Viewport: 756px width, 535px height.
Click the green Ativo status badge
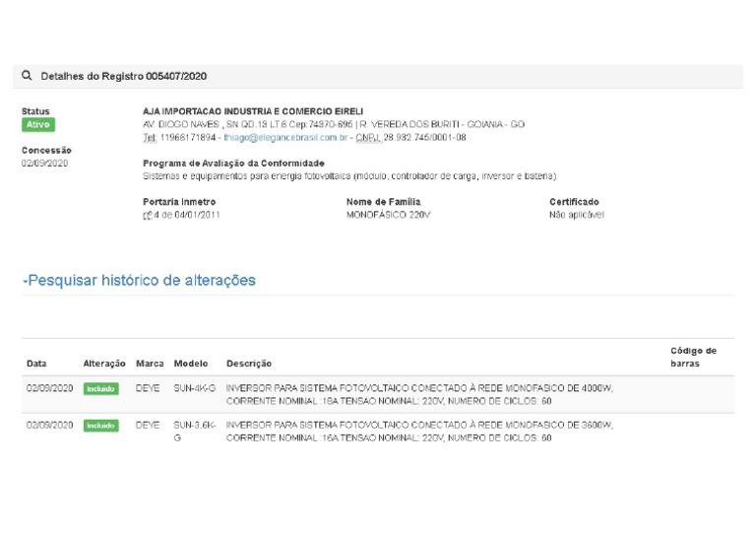38,124
